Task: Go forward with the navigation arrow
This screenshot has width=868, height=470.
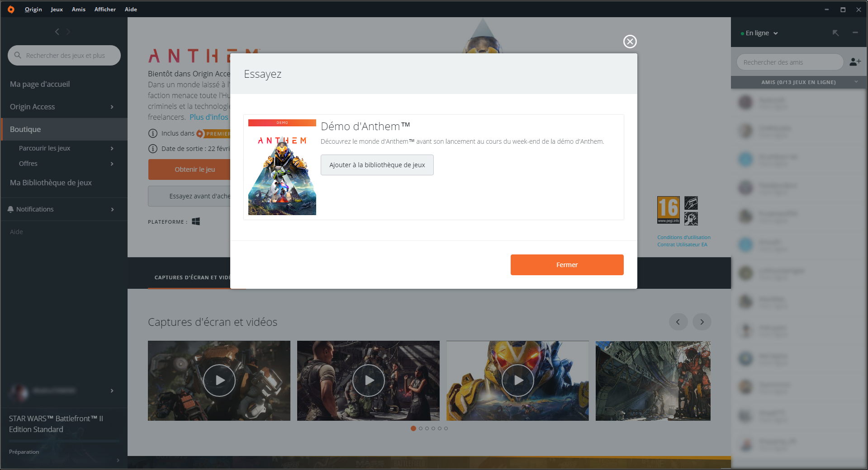Action: pyautogui.click(x=68, y=32)
